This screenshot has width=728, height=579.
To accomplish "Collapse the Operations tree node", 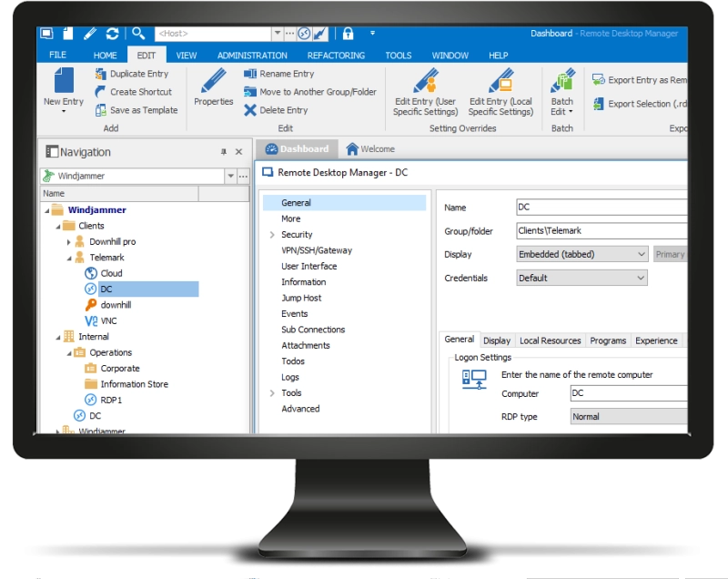I will click(x=69, y=353).
